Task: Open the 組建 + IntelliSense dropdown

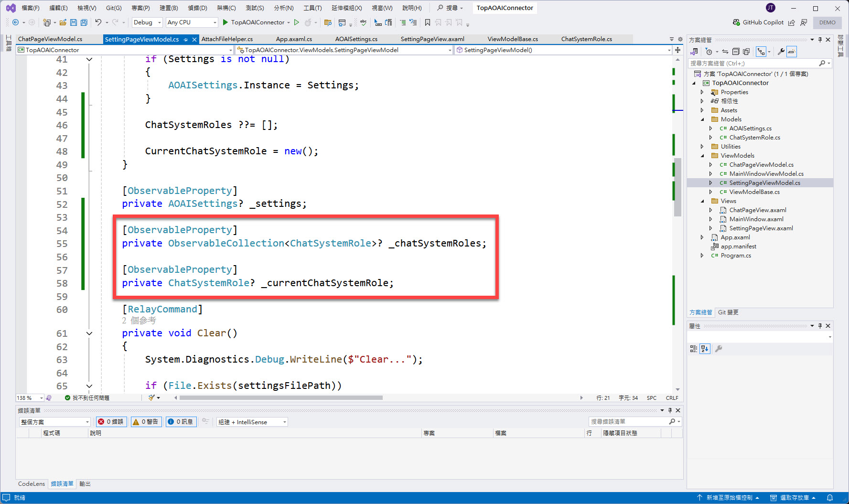Action: pyautogui.click(x=252, y=422)
